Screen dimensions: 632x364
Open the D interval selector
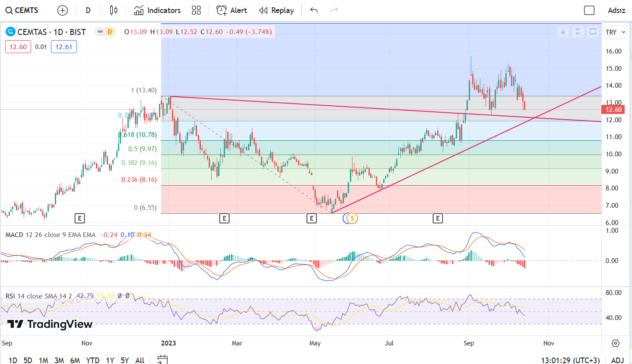(x=88, y=10)
